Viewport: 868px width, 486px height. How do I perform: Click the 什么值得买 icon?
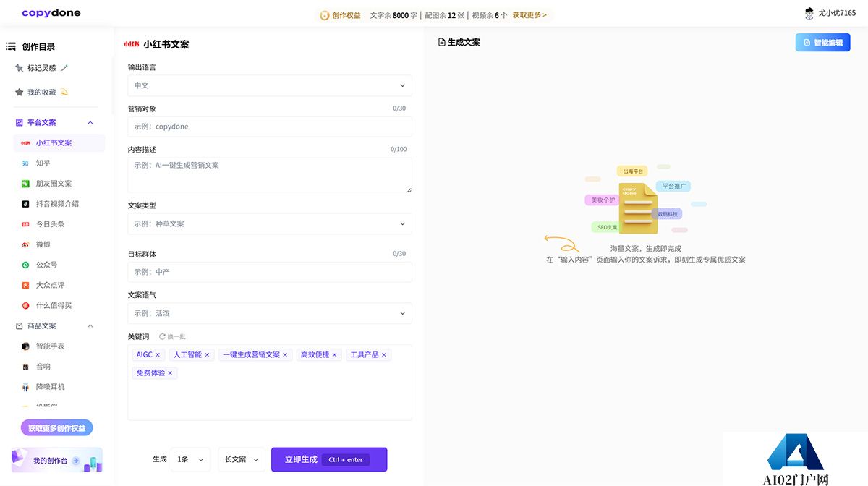pos(25,305)
